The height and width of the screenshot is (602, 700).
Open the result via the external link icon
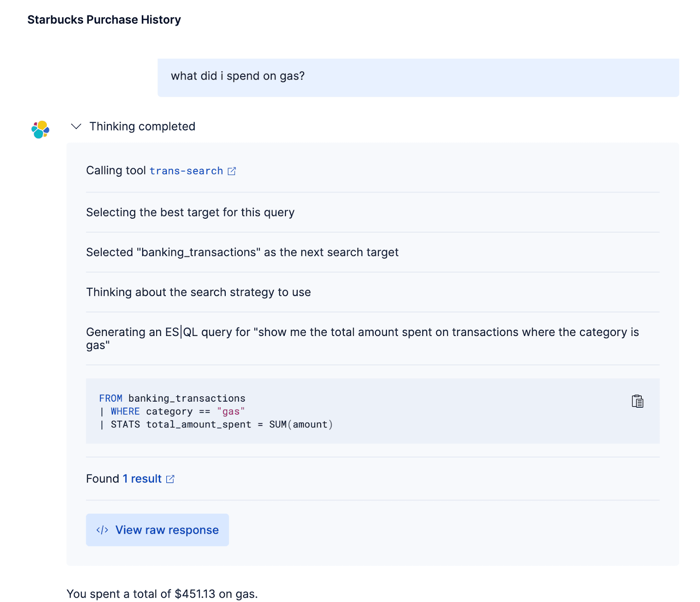pyautogui.click(x=170, y=479)
